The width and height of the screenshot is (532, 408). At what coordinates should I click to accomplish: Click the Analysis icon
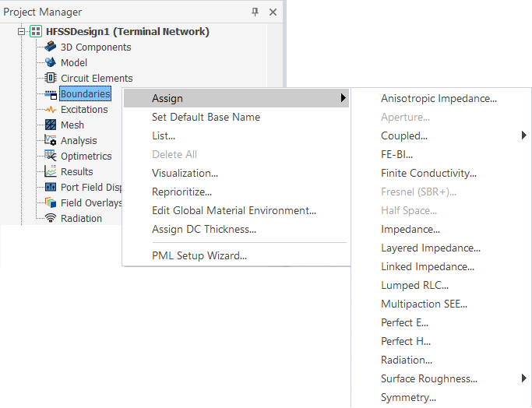51,140
